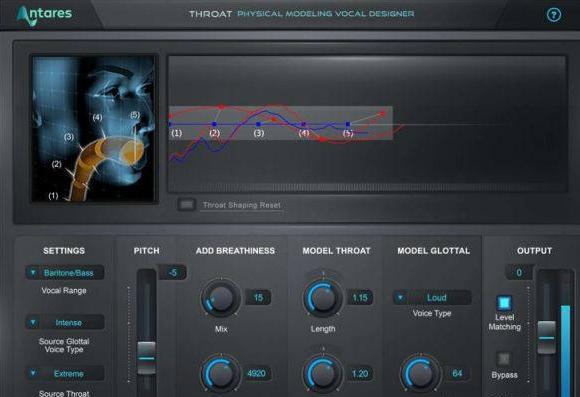Click the ADD BREATHINESS heading
The height and width of the screenshot is (397, 580).
coord(235,250)
